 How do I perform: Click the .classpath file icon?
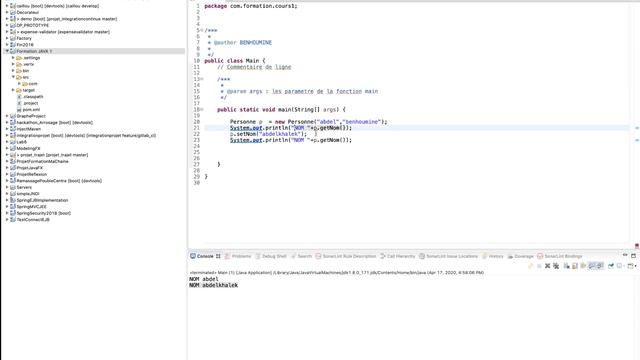19,97
